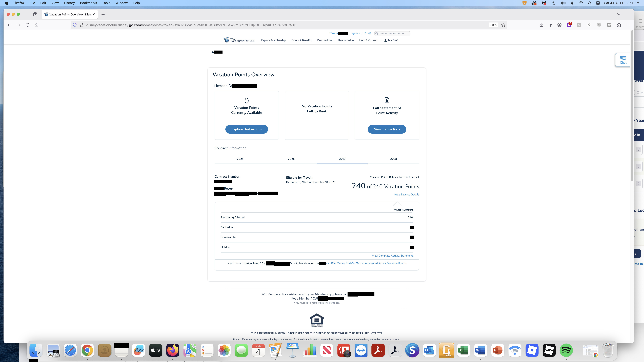This screenshot has height=362, width=644.
Task: Open the NEW Online Add-On Tool link
Action: (x=366, y=263)
